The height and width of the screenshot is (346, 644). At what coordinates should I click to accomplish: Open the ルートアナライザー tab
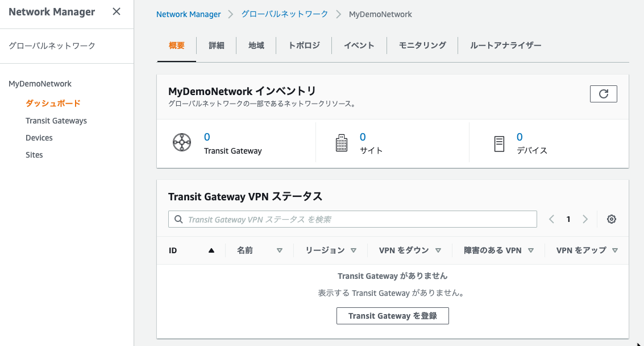click(505, 46)
